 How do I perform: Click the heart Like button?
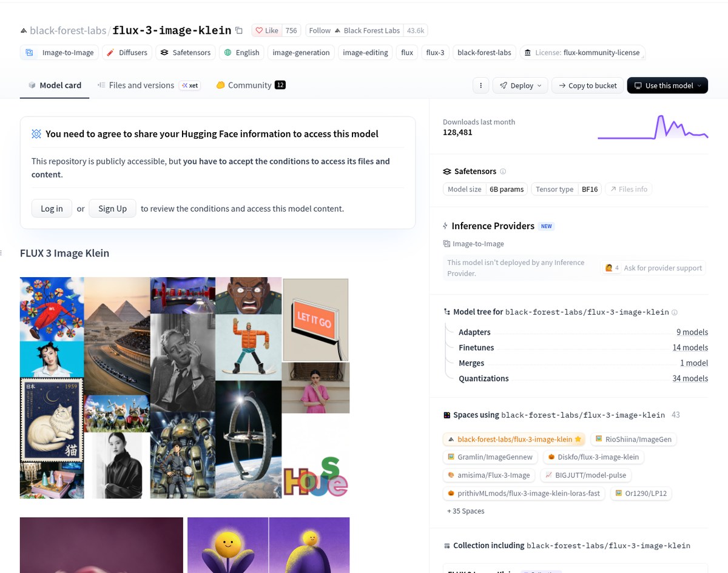[x=267, y=30]
